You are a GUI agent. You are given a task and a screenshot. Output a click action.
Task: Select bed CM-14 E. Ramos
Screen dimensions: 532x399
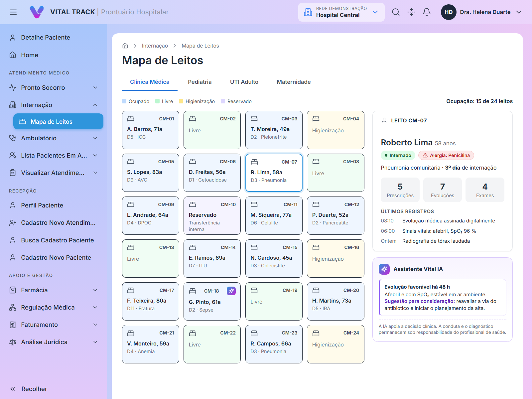212,259
